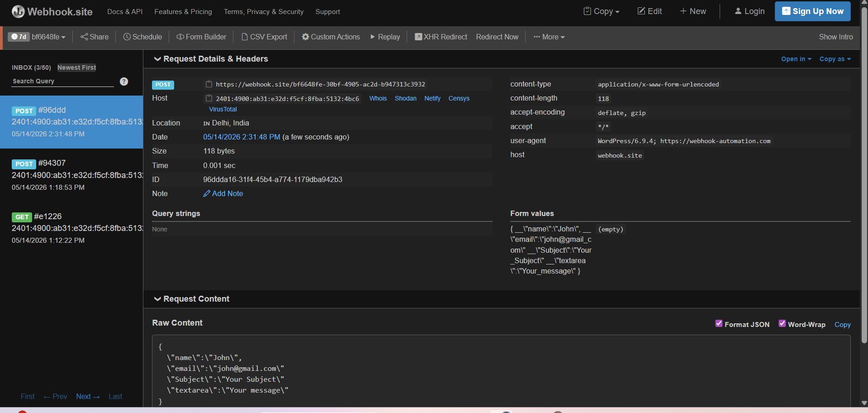
Task: Open Features & Pricing page
Action: coord(183,12)
